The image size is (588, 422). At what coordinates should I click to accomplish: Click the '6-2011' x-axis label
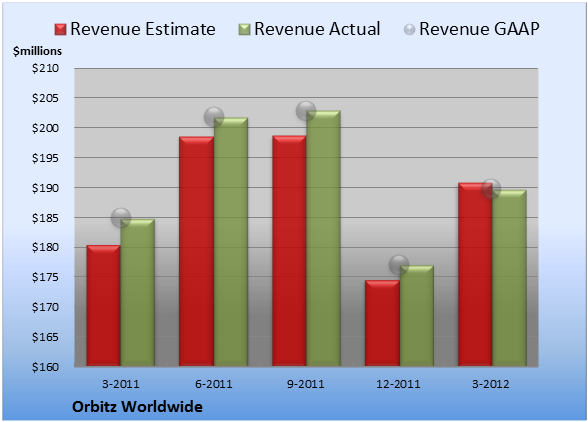tap(214, 384)
